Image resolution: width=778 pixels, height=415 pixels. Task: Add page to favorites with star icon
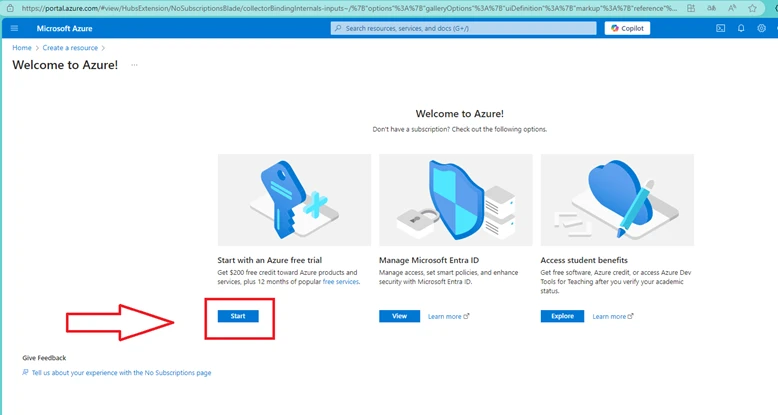(x=753, y=8)
